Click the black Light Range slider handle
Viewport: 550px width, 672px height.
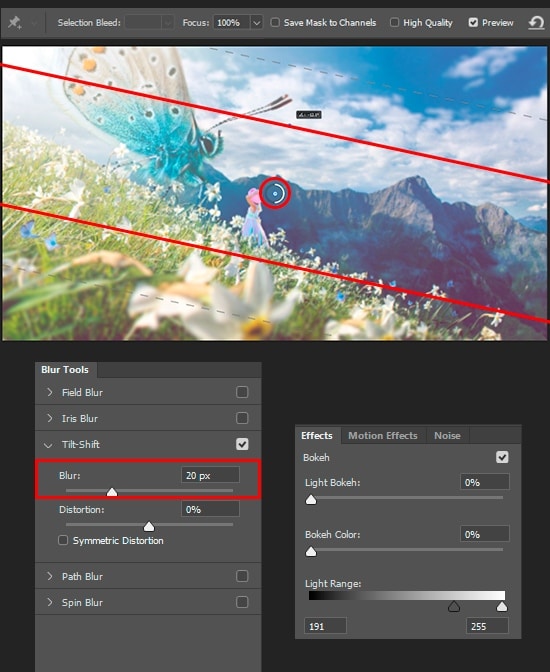[454, 606]
